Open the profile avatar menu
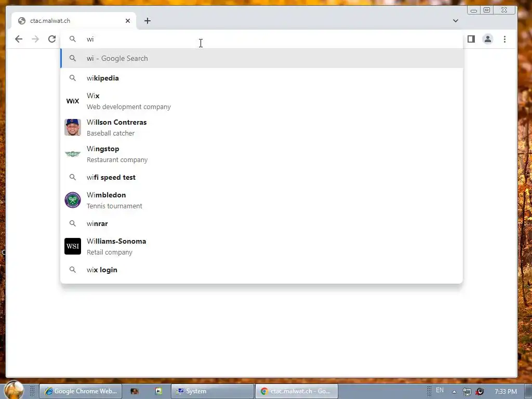The image size is (532, 399). [487, 39]
